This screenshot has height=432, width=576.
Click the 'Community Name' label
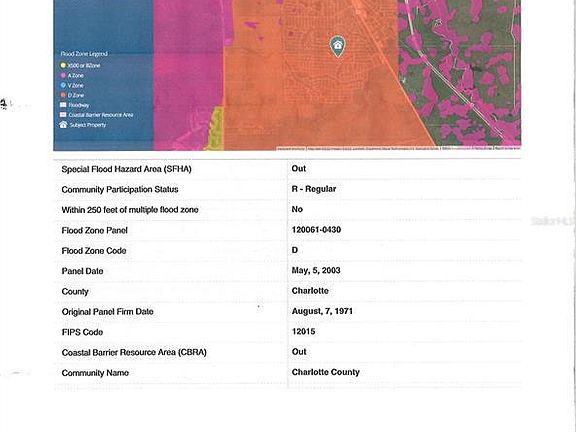[x=95, y=373]
